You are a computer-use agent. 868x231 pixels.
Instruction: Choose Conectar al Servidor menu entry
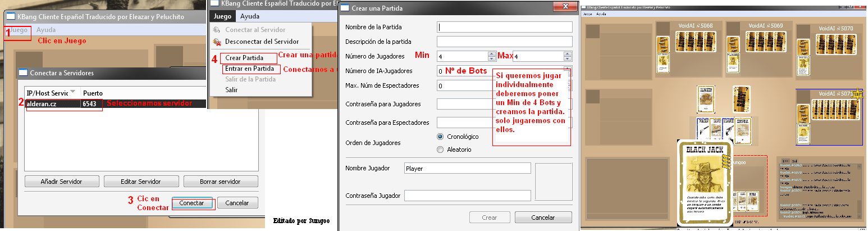(255, 30)
